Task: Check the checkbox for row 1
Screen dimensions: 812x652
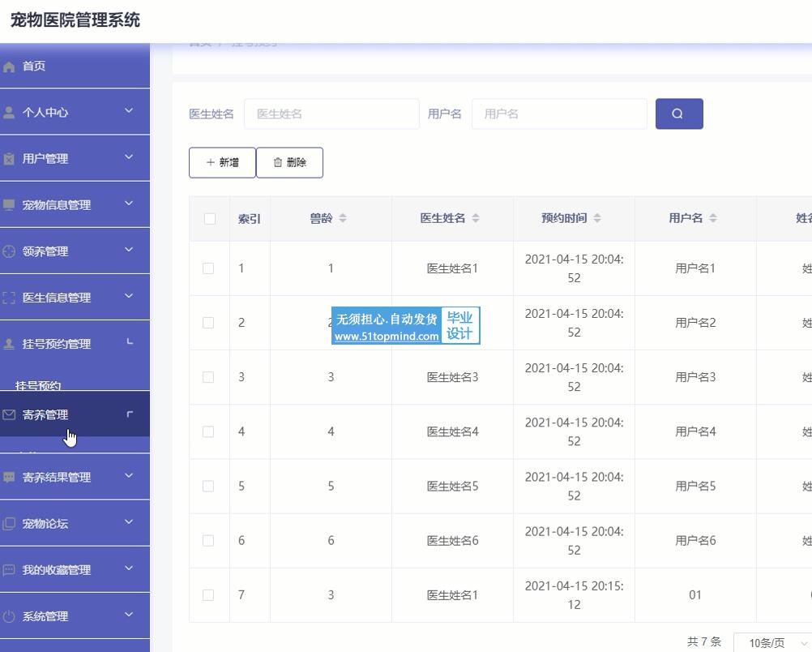Action: [x=208, y=268]
